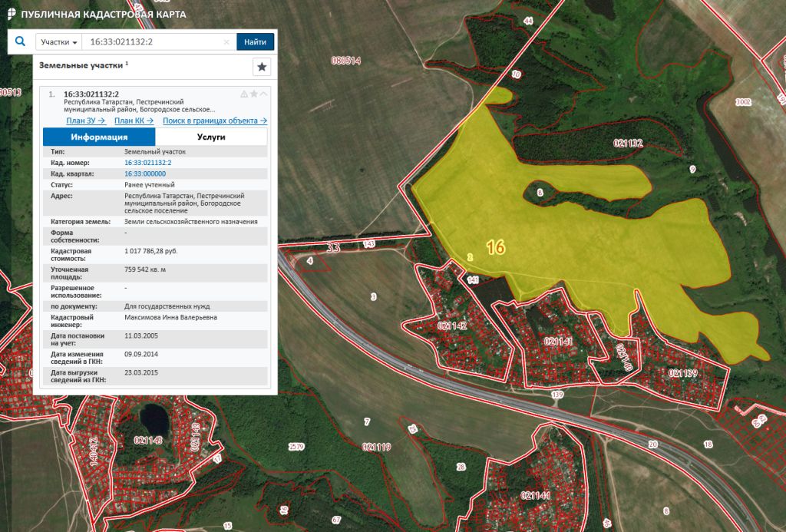Screen dimensions: 786x532
Task: Toggle favorite star for parcel 16:33:021132:2
Action: [x=254, y=94]
